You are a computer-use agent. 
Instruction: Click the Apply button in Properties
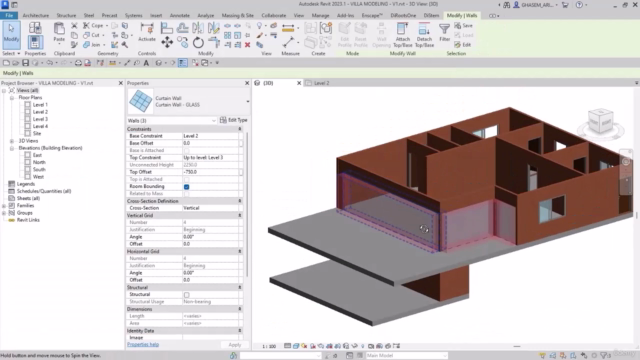[x=235, y=345]
